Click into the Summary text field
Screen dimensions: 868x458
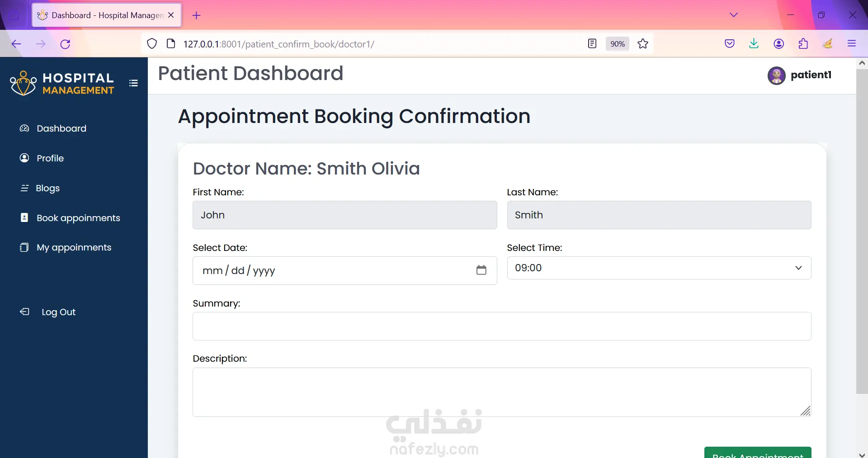point(501,326)
